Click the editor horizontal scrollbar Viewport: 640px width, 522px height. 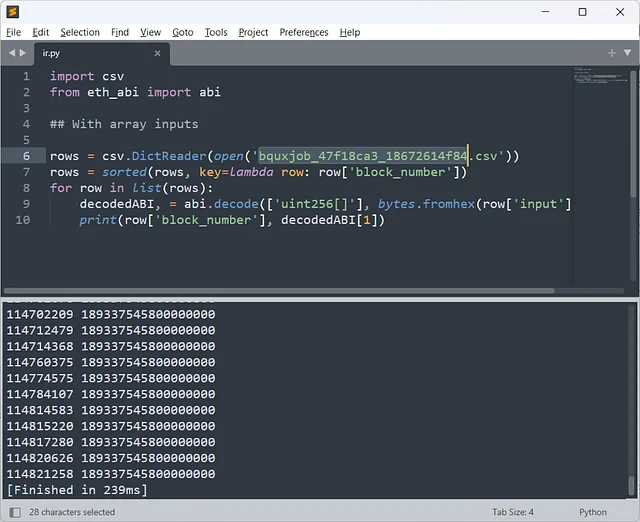279,291
